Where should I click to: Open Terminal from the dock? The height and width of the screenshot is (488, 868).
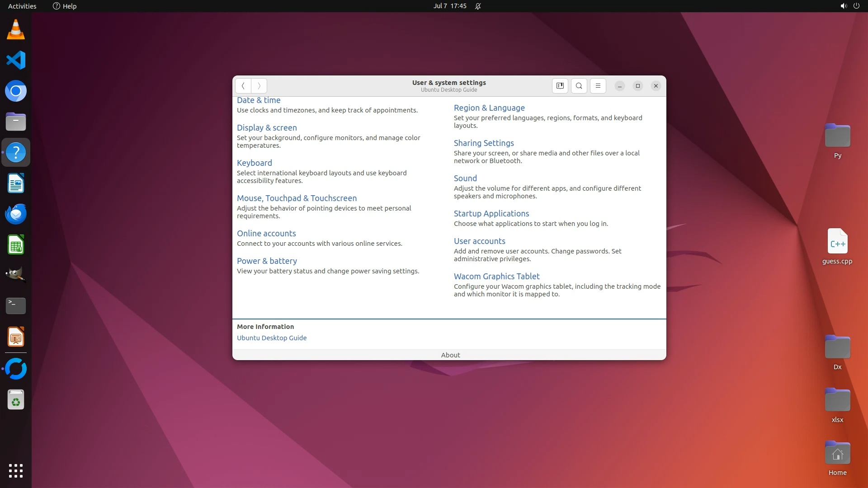coord(16,306)
